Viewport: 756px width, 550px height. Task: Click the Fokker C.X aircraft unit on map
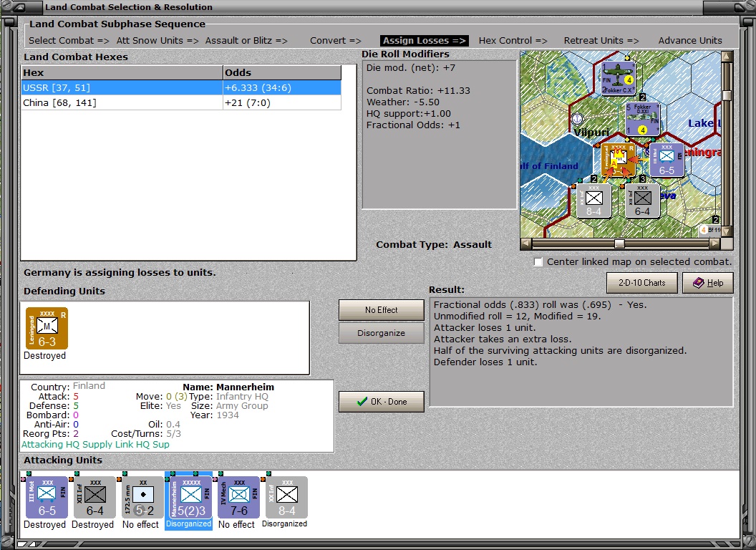618,79
